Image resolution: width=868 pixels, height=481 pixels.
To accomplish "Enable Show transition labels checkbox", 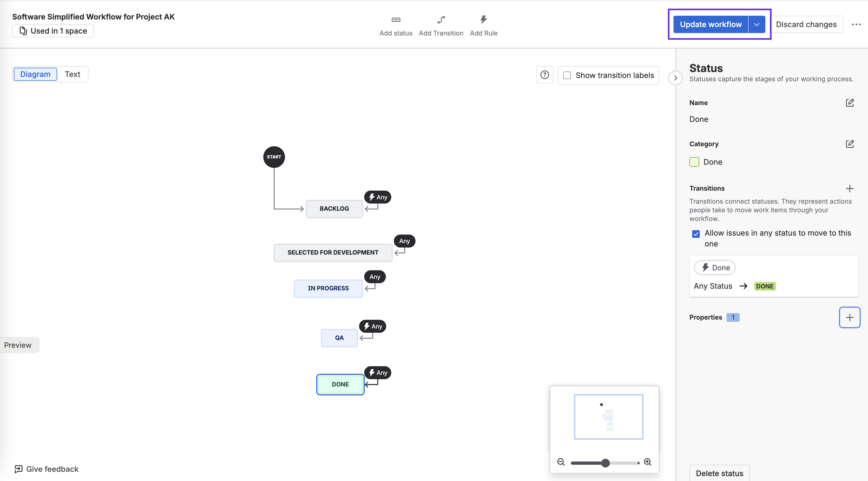I will coord(567,75).
